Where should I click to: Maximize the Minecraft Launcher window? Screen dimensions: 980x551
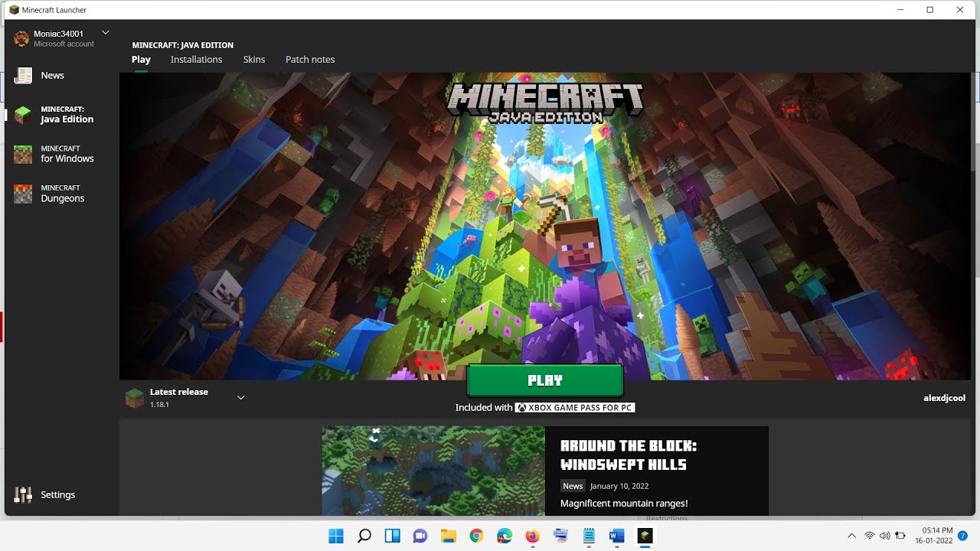[x=929, y=10]
